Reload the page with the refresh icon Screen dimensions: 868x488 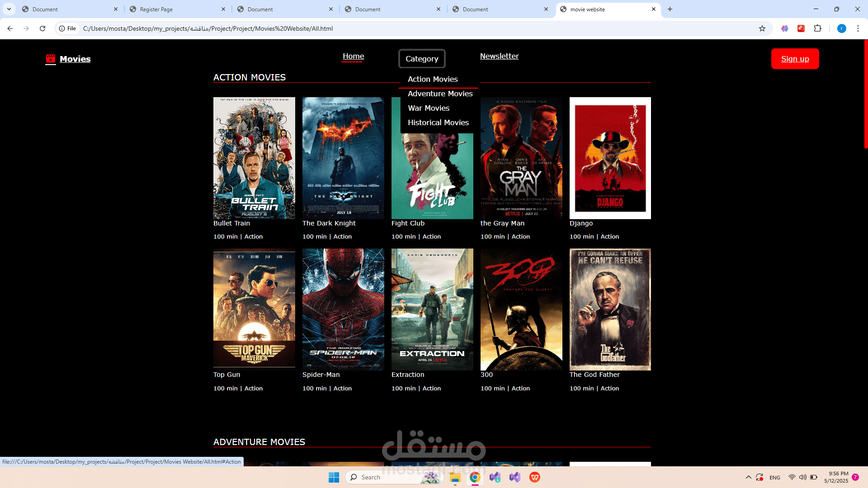tap(42, 28)
